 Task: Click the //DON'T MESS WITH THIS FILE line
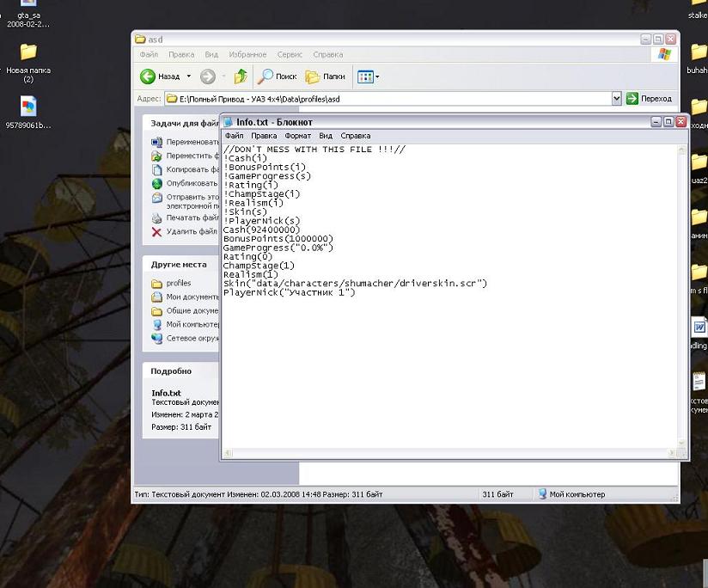coord(314,149)
